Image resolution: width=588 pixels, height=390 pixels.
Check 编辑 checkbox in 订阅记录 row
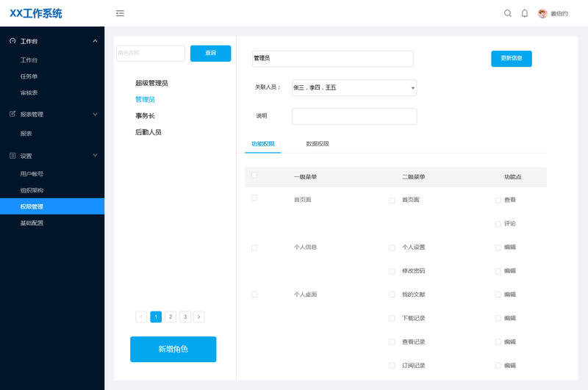pos(498,365)
